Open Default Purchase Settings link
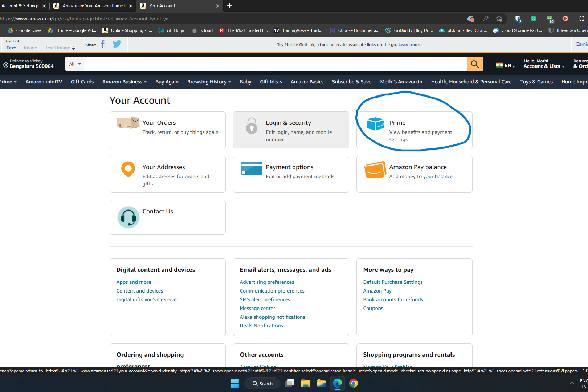The image size is (588, 392). 393,282
